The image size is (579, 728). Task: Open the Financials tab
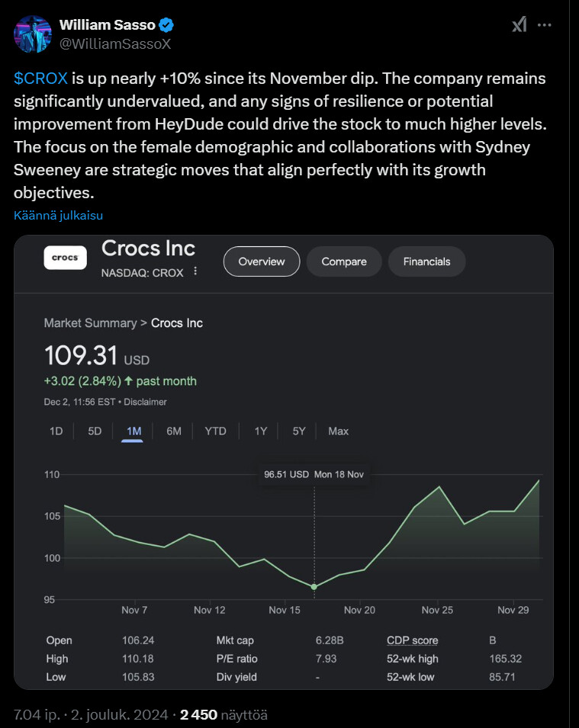[426, 261]
